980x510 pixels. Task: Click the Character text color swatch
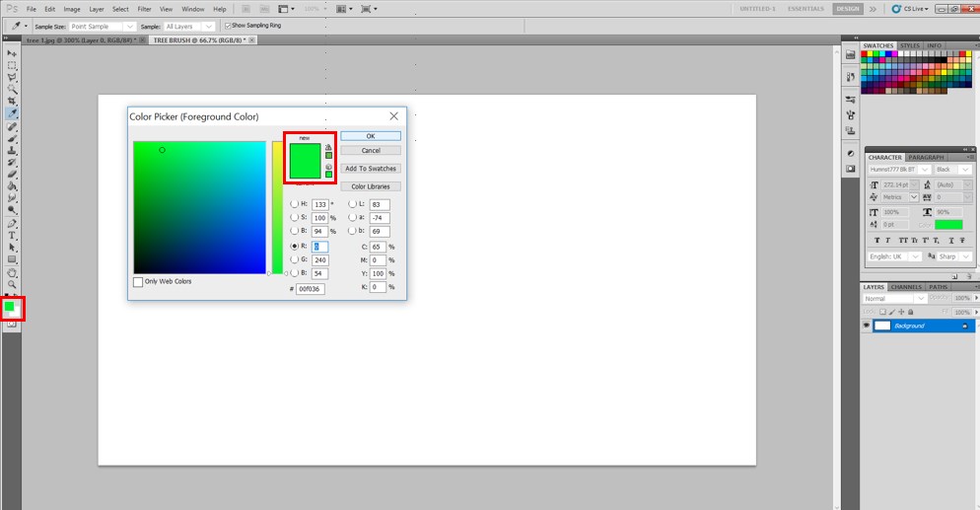pyautogui.click(x=948, y=224)
